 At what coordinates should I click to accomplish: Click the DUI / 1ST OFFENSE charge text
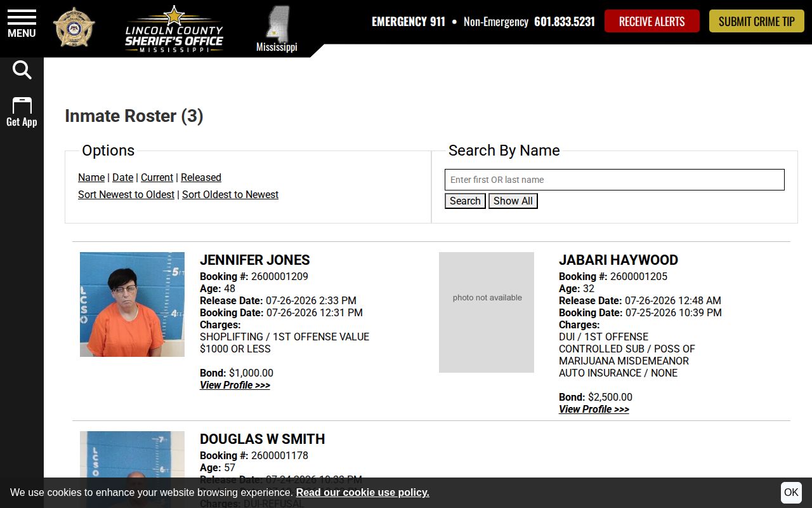tap(603, 337)
